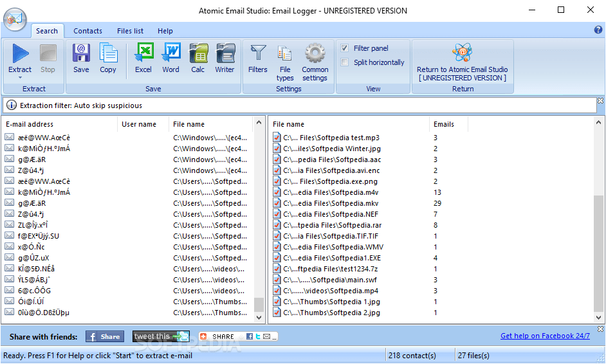This screenshot has height=364, width=606.
Task: Open File types settings
Action: pos(285,62)
